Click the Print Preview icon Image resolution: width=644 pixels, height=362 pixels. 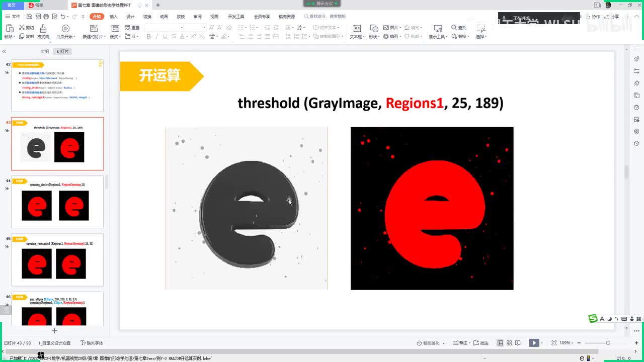point(54,16)
